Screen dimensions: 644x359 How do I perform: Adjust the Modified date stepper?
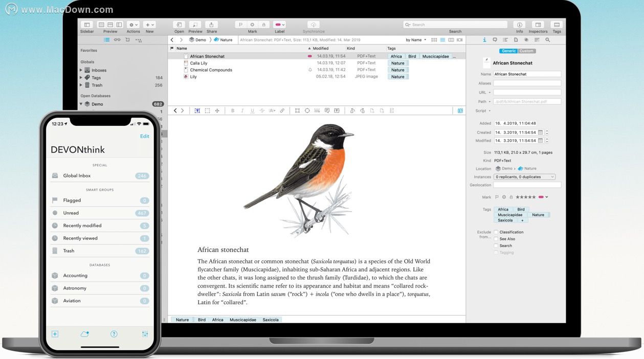[x=547, y=141]
